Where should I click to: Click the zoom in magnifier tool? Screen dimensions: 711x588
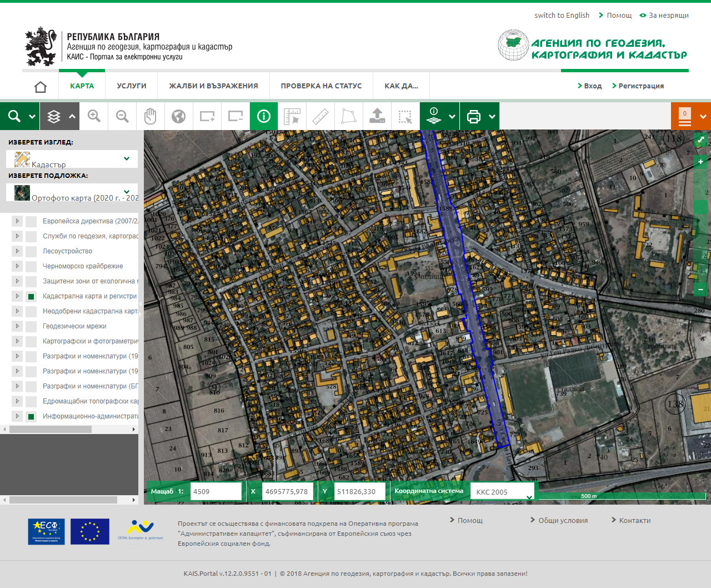click(94, 116)
